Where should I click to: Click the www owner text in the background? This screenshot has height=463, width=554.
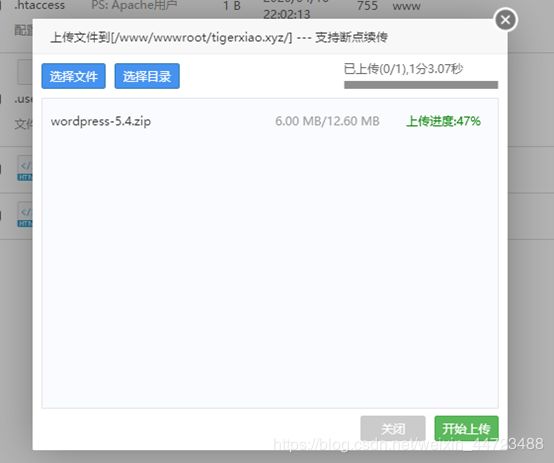[406, 6]
